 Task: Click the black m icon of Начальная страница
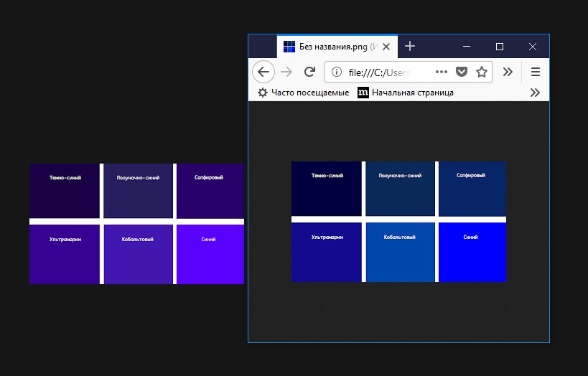point(363,93)
